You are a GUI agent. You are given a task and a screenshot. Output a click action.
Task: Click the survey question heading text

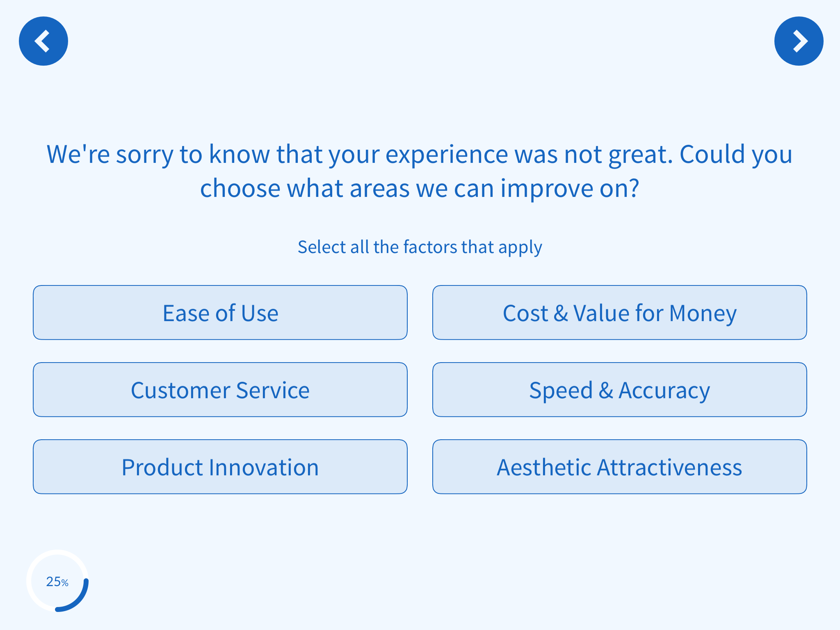pyautogui.click(x=420, y=171)
